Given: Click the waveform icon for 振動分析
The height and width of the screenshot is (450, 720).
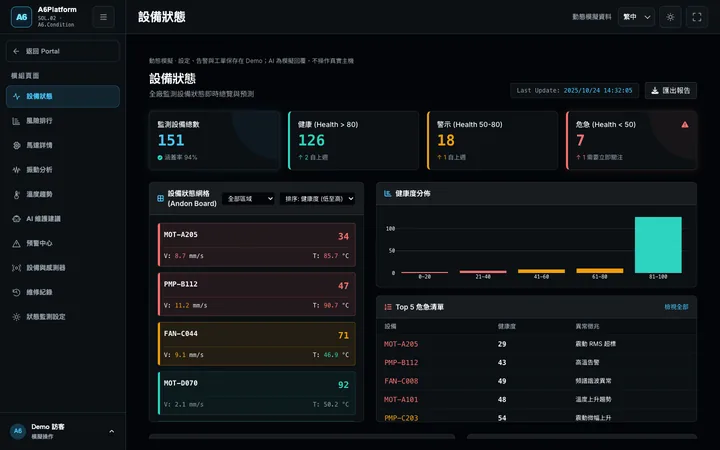Looking at the screenshot, I should pyautogui.click(x=17, y=170).
